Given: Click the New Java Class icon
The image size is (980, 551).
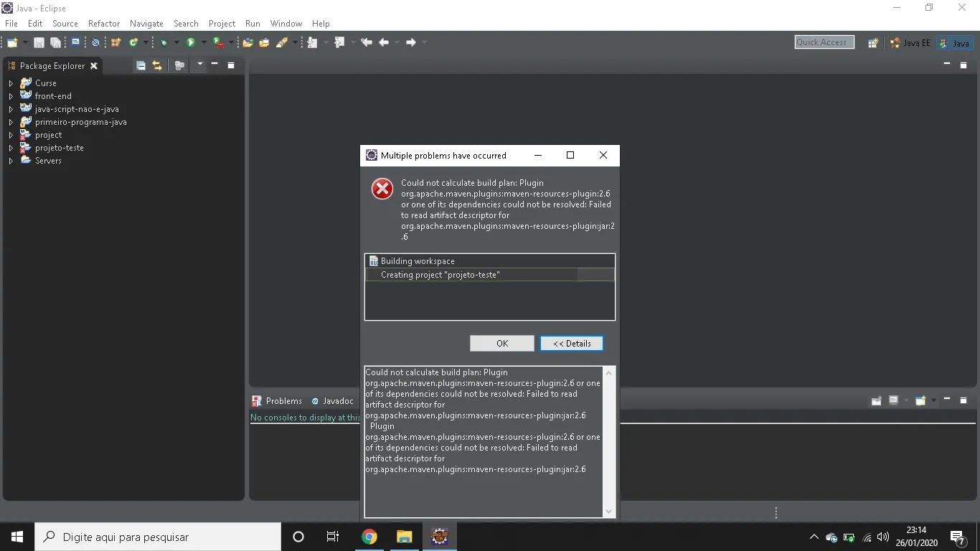Looking at the screenshot, I should [x=133, y=43].
